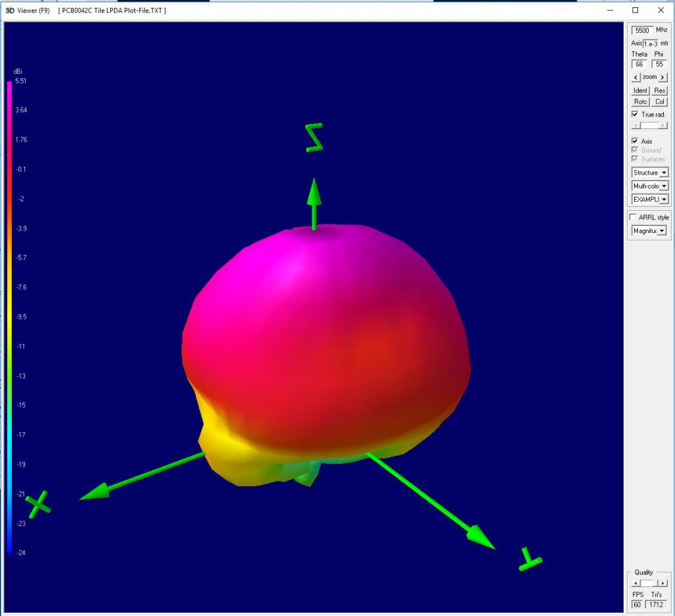
Task: Increase rendering Quality with right arrow
Action: point(663,583)
